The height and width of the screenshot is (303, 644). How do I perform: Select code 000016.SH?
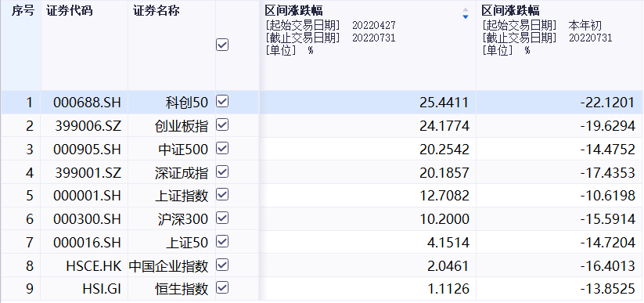87,243
